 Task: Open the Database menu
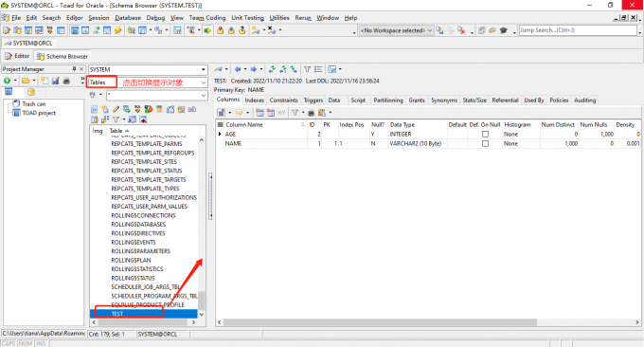point(127,18)
